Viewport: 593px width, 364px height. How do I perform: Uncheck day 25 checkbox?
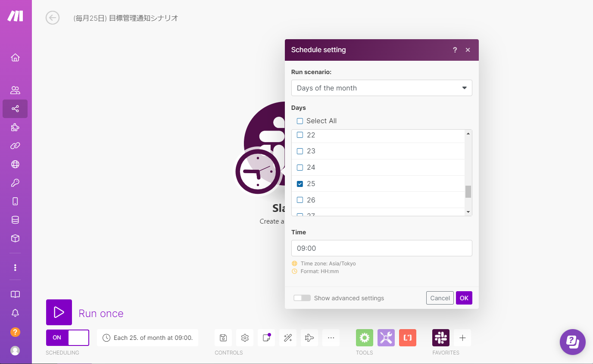point(300,184)
